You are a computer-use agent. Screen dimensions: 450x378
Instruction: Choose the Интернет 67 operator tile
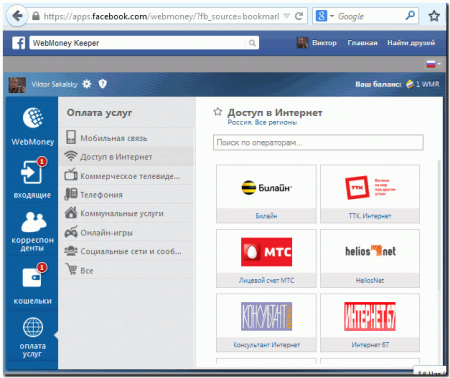tap(370, 323)
